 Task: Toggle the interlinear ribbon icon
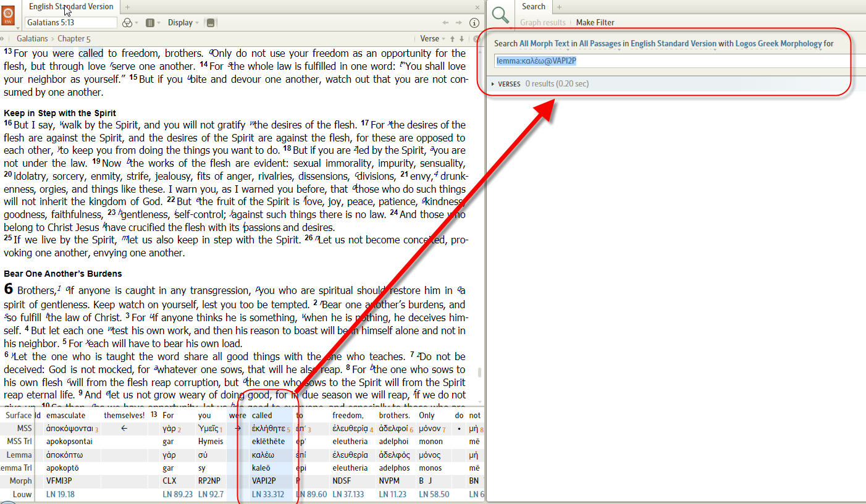click(x=211, y=23)
